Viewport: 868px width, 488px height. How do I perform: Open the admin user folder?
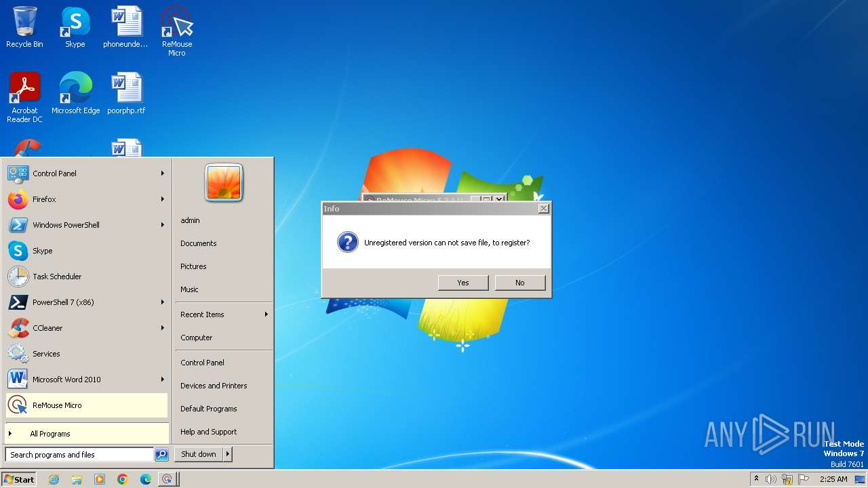tap(190, 220)
